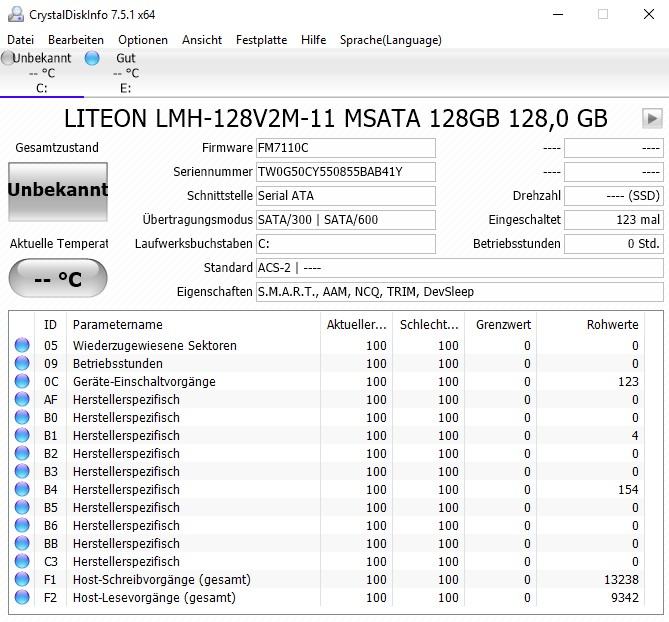Image resolution: width=669 pixels, height=622 pixels.
Task: Click the status orb of row B4
Action: point(22,489)
